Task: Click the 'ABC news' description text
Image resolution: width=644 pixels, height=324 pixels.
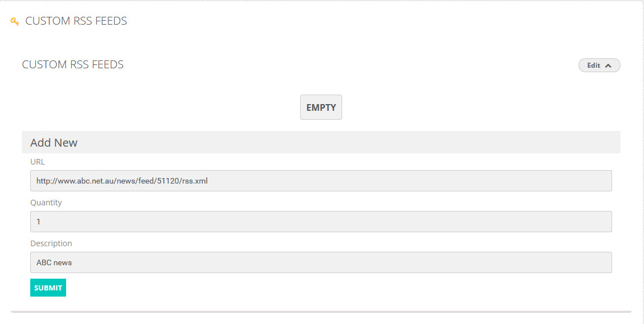Action: pyautogui.click(x=54, y=262)
